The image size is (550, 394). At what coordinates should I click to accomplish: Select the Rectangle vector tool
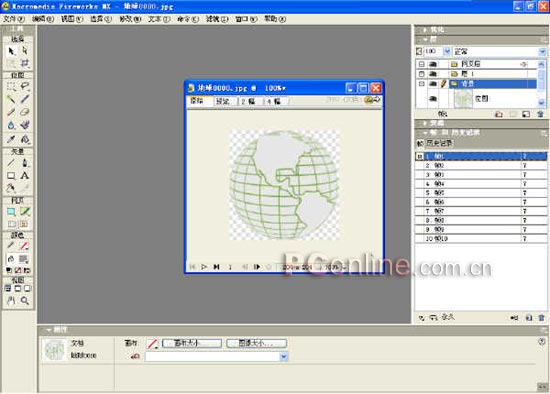pyautogui.click(x=11, y=175)
